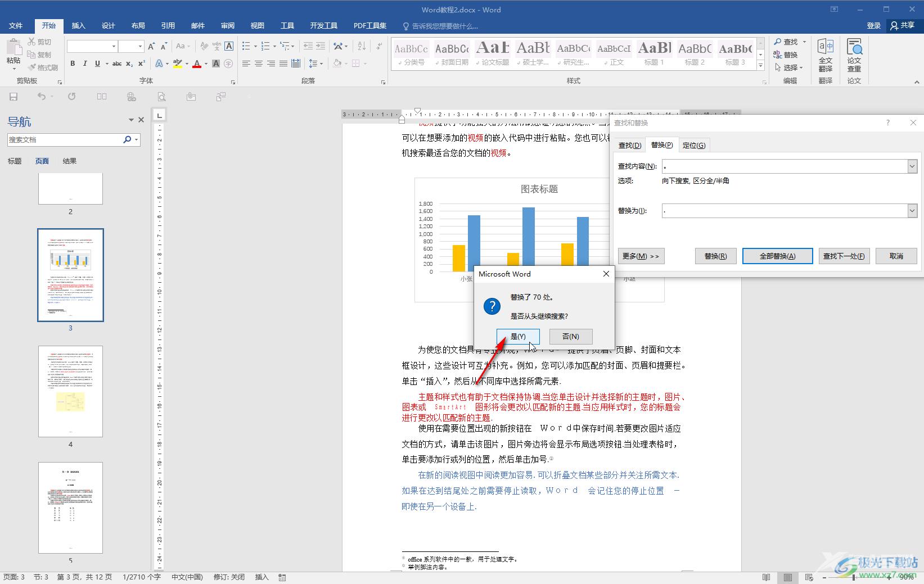The height and width of the screenshot is (584, 924).
Task: Click the Save icon in quick access bar
Action: pos(13,97)
